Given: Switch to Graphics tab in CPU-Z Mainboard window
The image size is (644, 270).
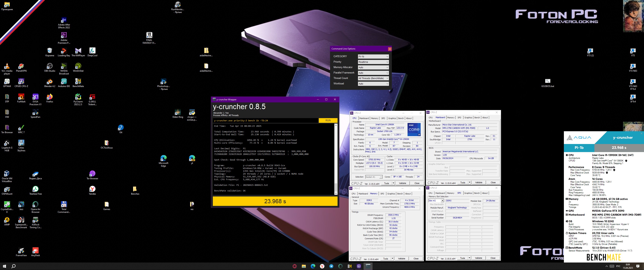Looking at the screenshot, I should [x=468, y=117].
